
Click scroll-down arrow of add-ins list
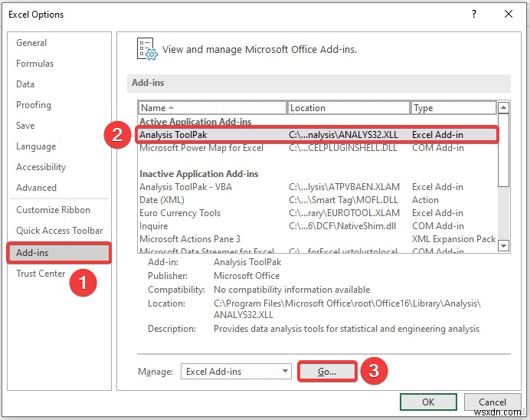[x=504, y=246]
